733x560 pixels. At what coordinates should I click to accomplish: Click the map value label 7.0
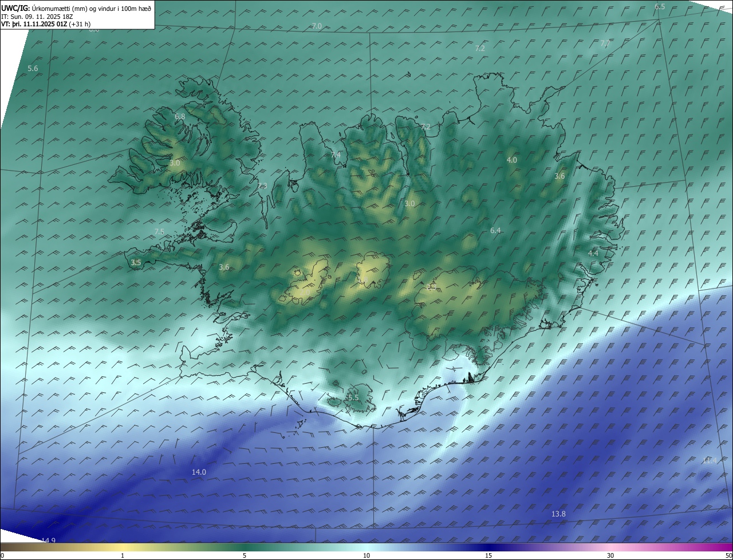point(317,26)
